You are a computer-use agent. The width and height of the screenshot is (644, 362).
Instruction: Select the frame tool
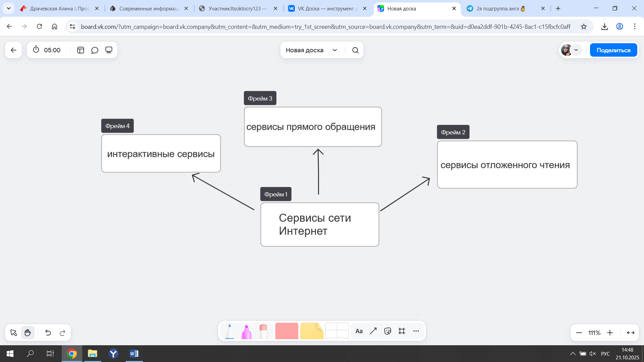(402, 331)
